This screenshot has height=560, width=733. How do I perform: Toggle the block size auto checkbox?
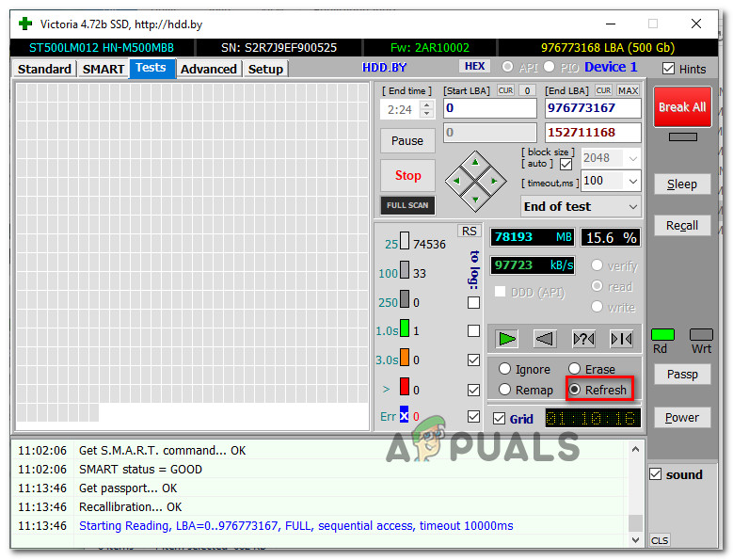[566, 164]
